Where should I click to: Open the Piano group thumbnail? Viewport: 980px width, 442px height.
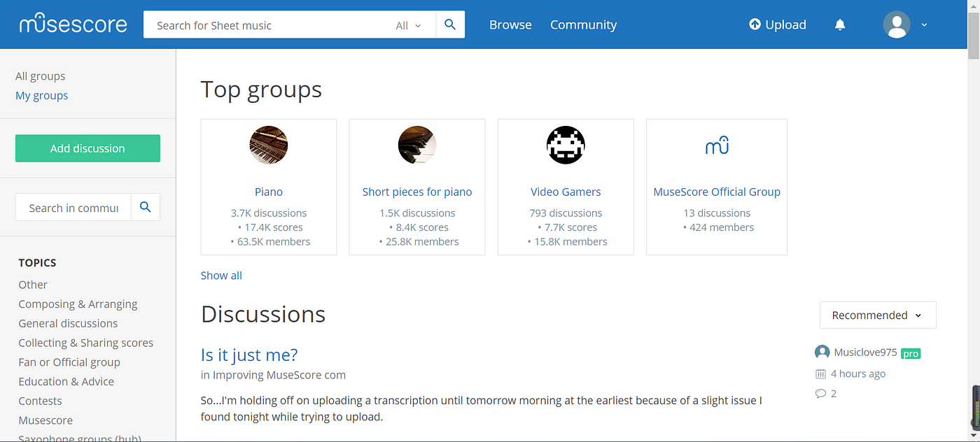(x=269, y=145)
